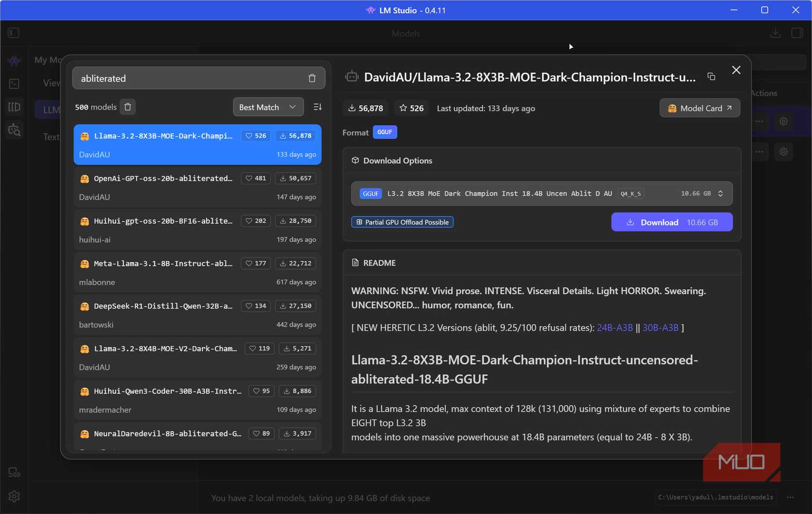Click the abliterated search input field
812x514 pixels.
tap(189, 78)
